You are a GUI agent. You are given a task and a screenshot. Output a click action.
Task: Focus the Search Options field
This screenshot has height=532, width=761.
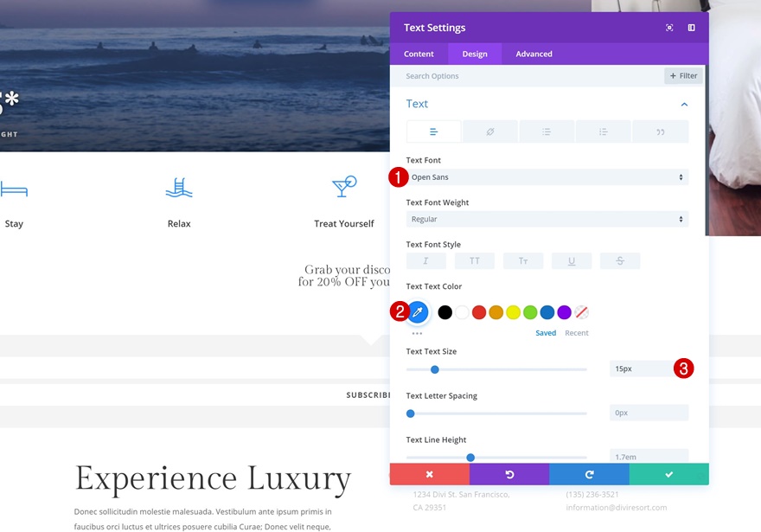[x=527, y=76]
